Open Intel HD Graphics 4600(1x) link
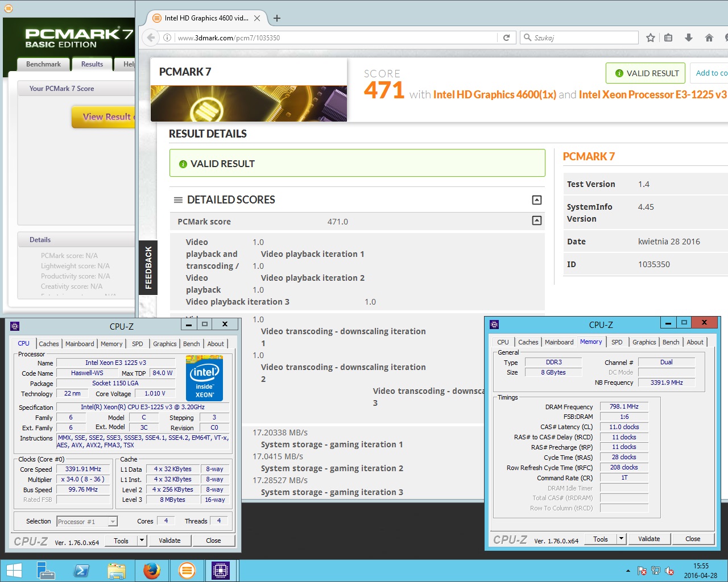The height and width of the screenshot is (582, 728). (494, 94)
